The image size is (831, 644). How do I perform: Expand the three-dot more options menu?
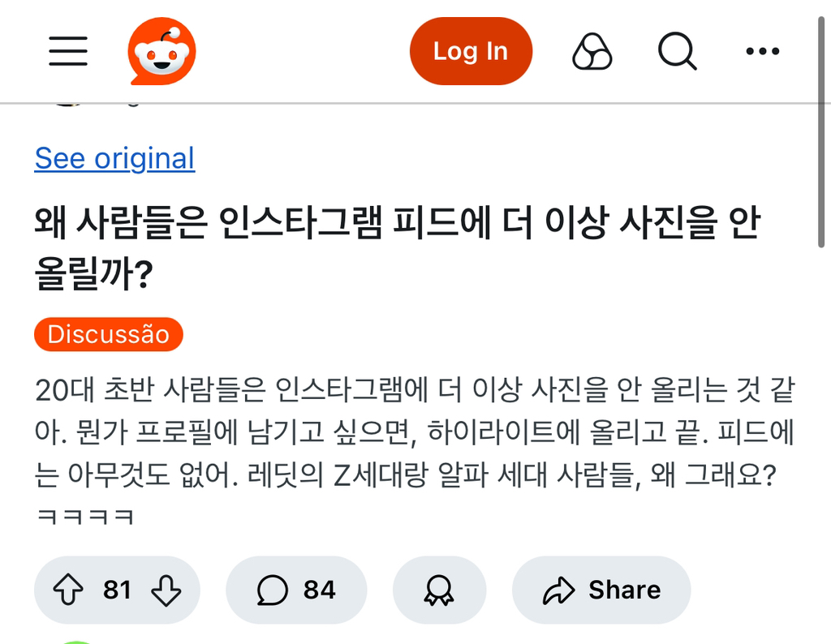[762, 52]
